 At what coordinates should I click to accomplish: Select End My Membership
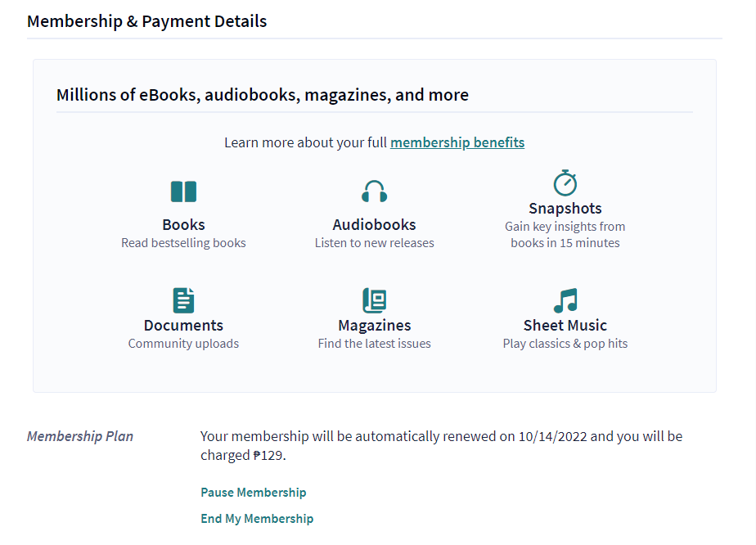coord(257,519)
